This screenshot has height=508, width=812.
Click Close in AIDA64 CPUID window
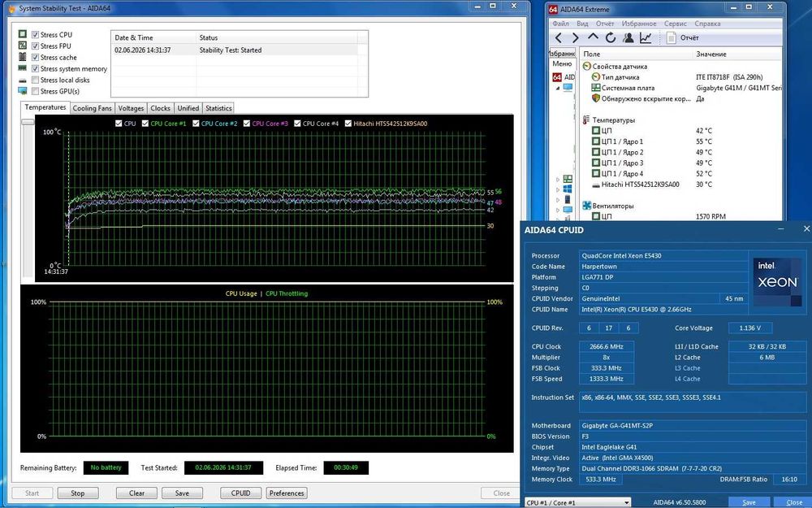pyautogui.click(x=794, y=502)
